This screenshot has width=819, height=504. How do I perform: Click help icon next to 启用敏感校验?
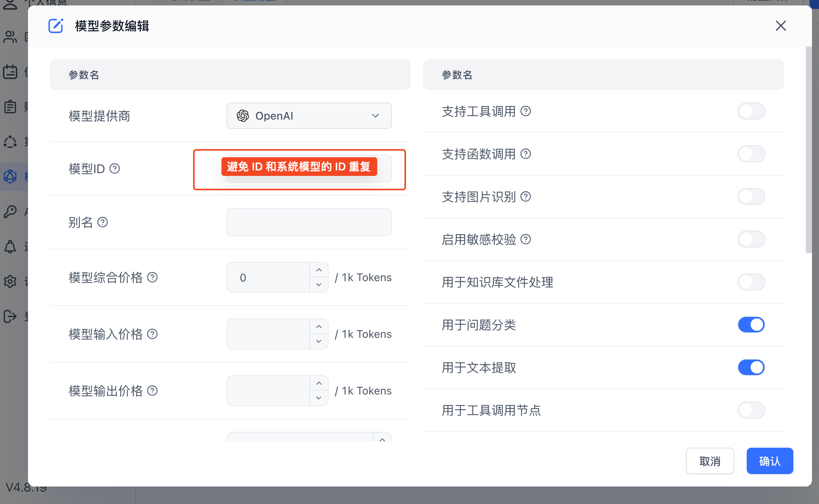[x=526, y=240]
